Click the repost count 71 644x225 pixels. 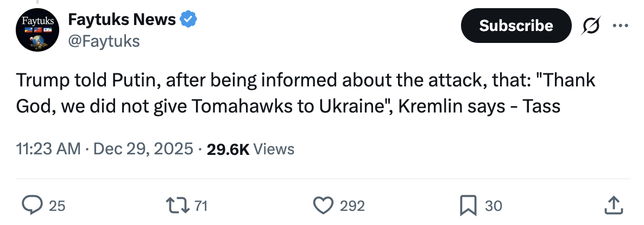coord(201,205)
